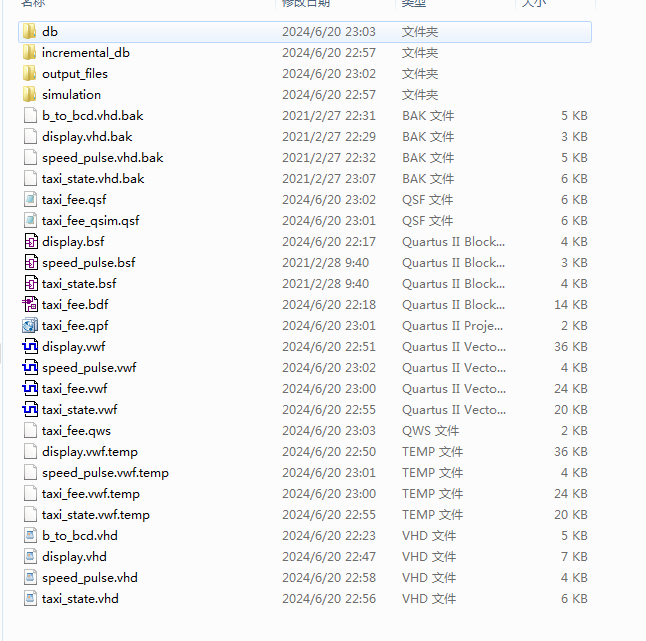Click the file name 'display.vwf.temp'
Image resolution: width=646 pixels, height=641 pixels.
[x=89, y=452]
